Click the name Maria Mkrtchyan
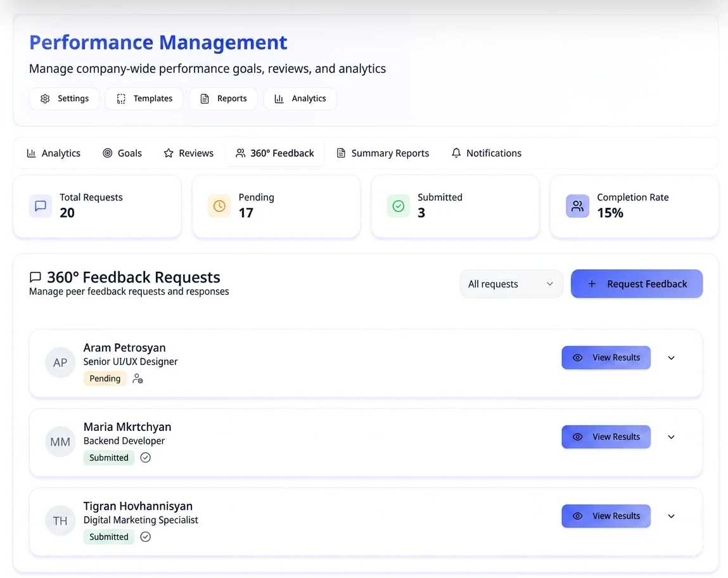The height and width of the screenshot is (578, 728). tap(127, 427)
